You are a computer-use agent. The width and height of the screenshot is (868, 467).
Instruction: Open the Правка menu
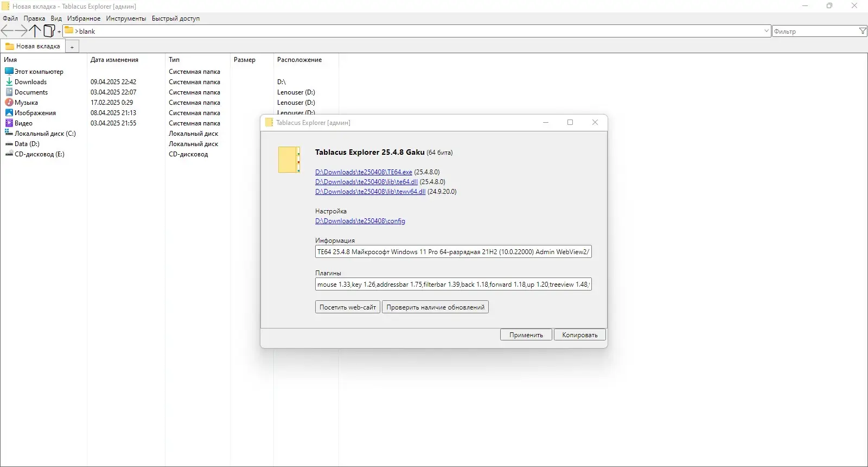[x=34, y=18]
